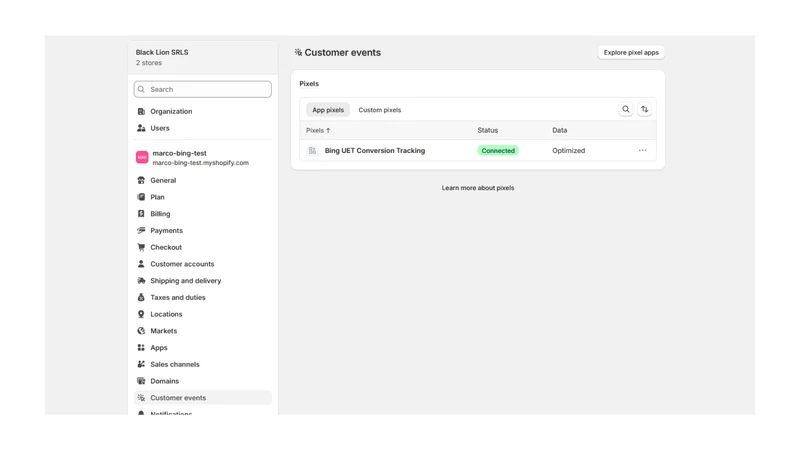Click the Customer events sparkle icon in sidebar
800x450 pixels.
tap(141, 398)
